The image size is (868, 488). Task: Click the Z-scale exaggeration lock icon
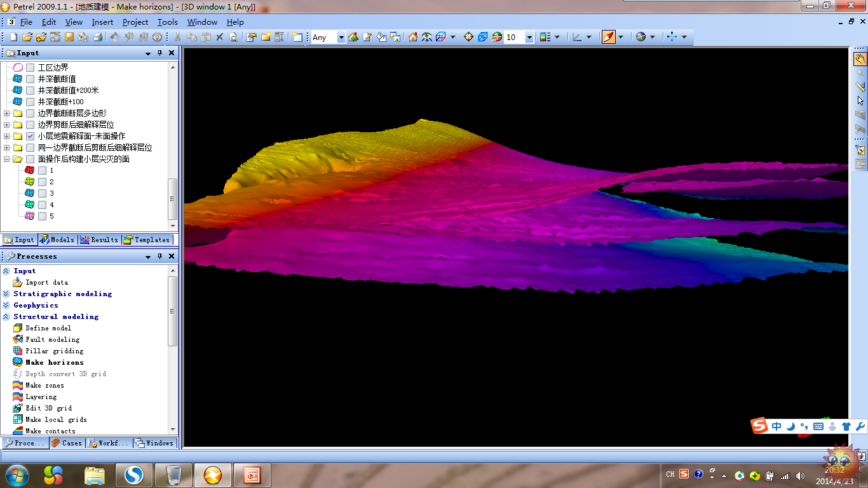(x=496, y=37)
